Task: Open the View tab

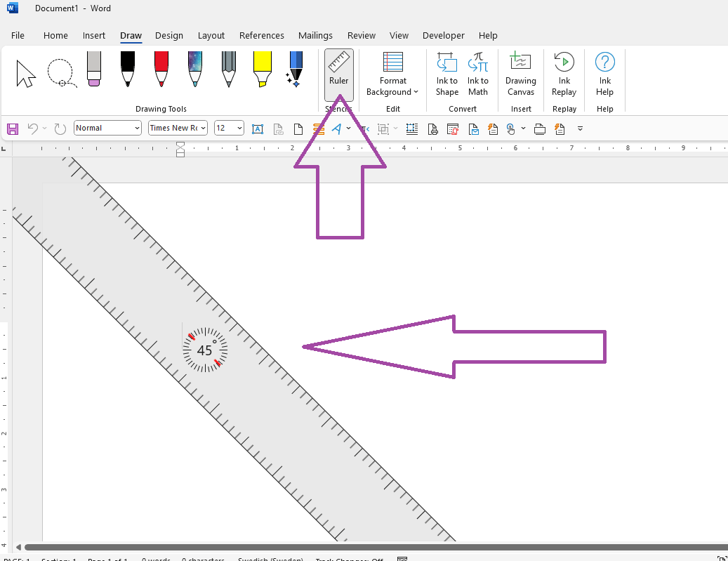Action: (399, 35)
